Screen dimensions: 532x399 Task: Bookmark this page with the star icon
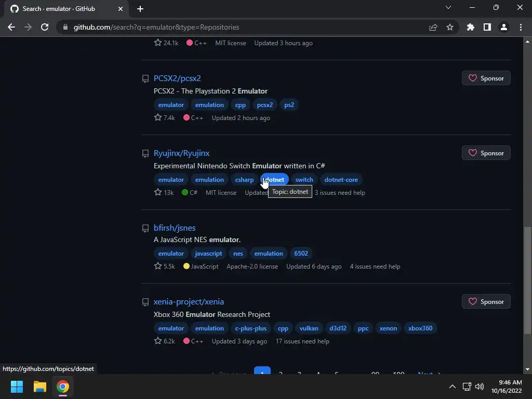click(x=450, y=27)
